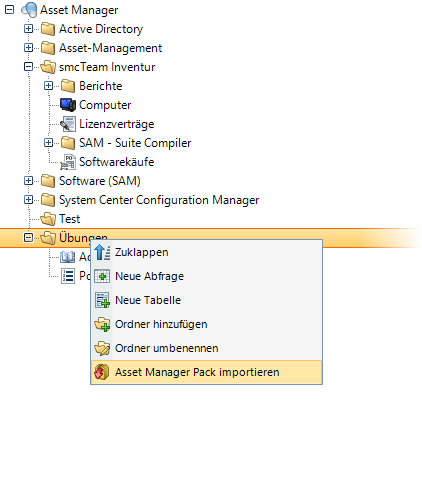
Task: Collapse the smcTeam Inventur folder
Action: click(28, 67)
